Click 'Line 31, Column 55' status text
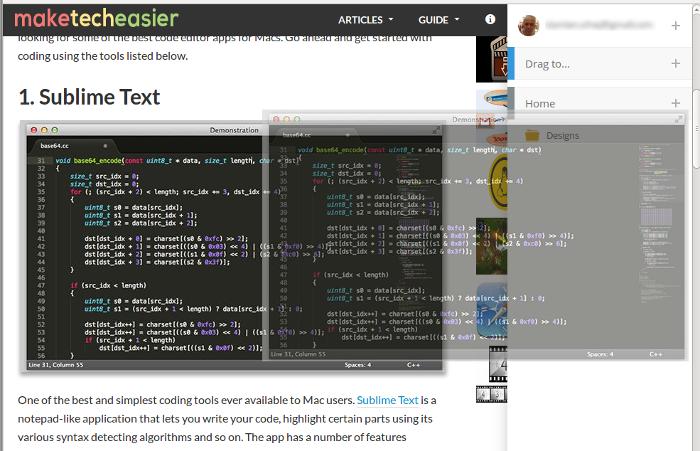 pyautogui.click(x=56, y=365)
